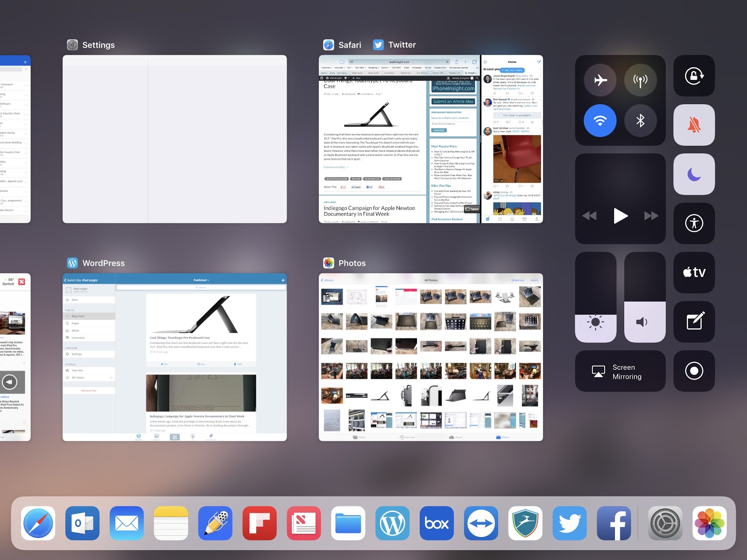
Task: Toggle Airplane Mode
Action: [600, 80]
